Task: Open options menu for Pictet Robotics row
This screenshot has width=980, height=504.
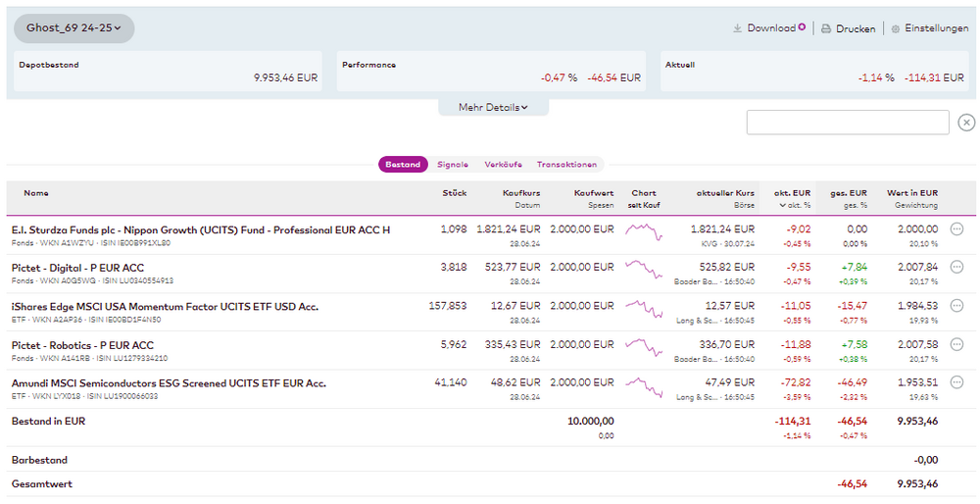Action: pos(957,344)
